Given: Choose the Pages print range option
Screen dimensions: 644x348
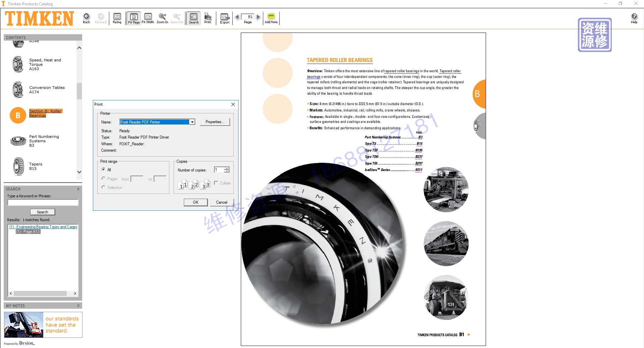Looking at the screenshot, I should 104,179.
